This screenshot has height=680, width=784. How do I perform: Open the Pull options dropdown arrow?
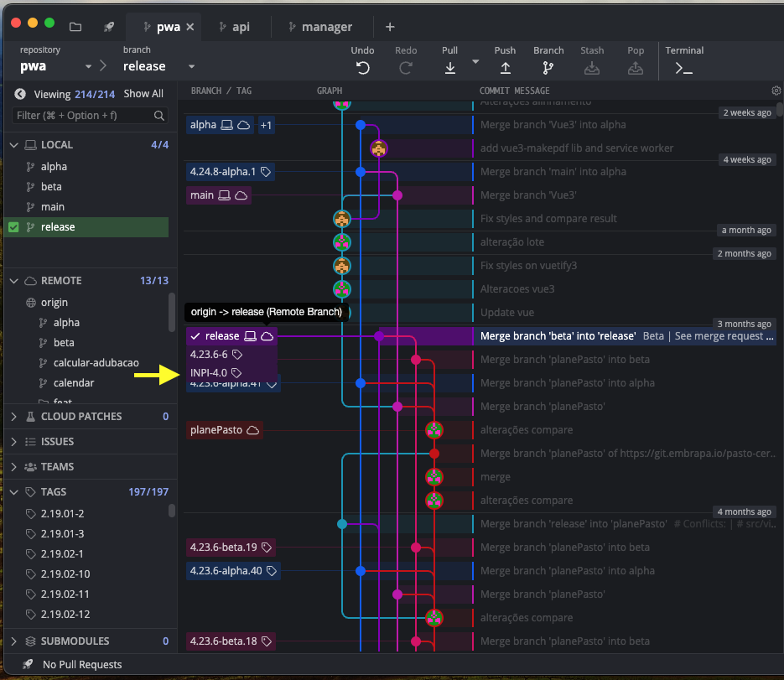point(475,61)
